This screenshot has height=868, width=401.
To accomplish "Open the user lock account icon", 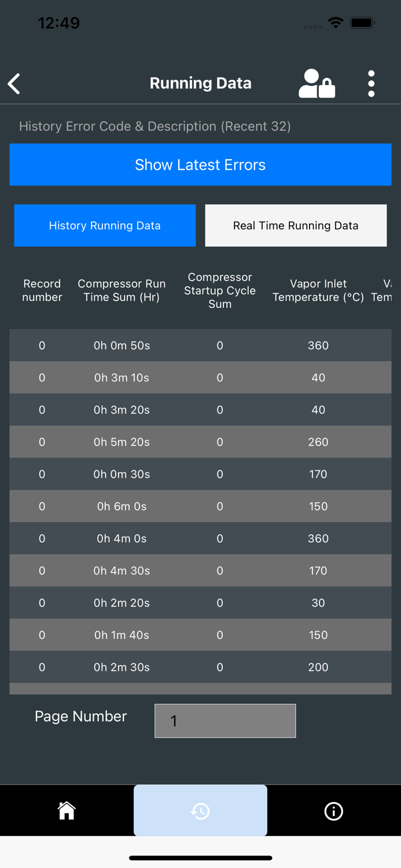I will 317,84.
